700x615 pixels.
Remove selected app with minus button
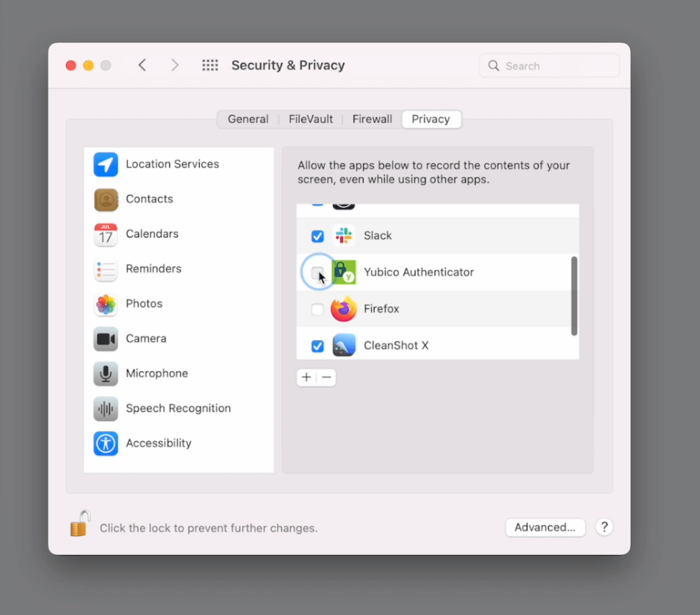326,377
